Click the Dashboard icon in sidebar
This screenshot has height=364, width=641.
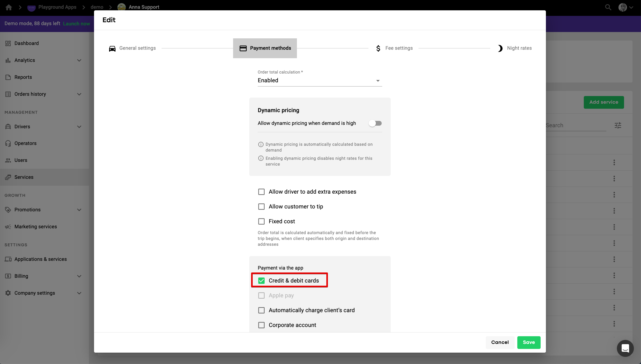pos(8,43)
